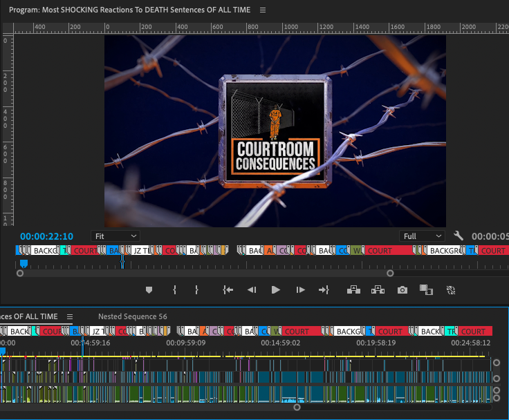Click the Add Marker button

click(149, 289)
